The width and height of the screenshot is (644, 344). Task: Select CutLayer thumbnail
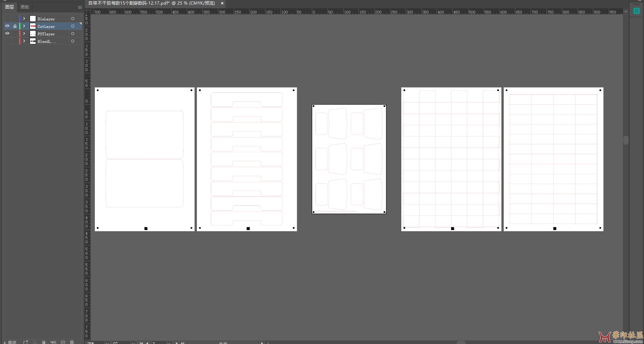click(x=33, y=26)
